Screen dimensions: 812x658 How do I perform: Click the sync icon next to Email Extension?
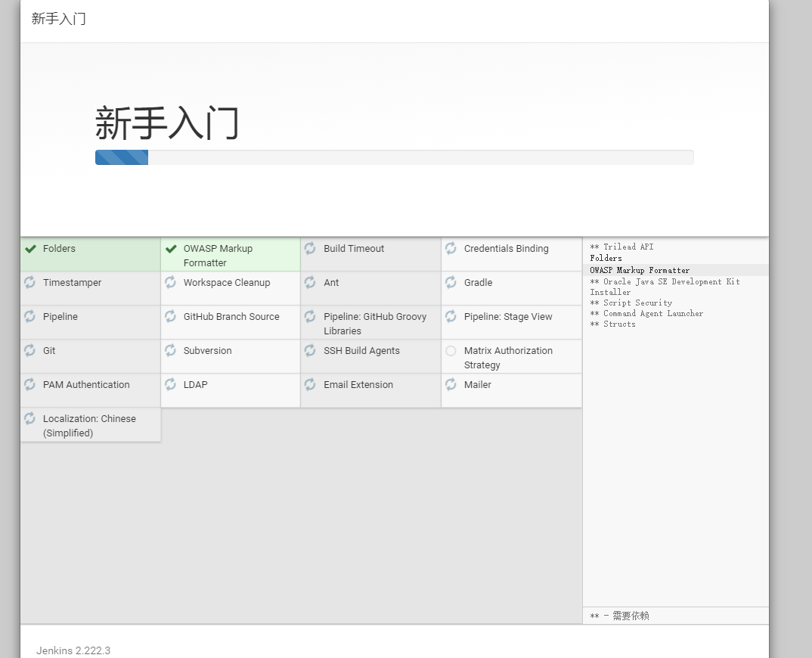pyautogui.click(x=310, y=384)
